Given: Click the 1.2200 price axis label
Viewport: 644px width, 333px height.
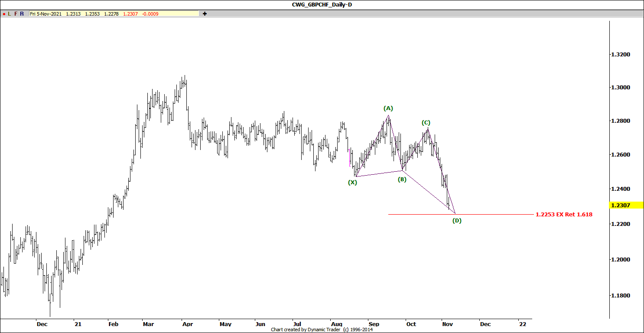Looking at the screenshot, I should pyautogui.click(x=620, y=224).
